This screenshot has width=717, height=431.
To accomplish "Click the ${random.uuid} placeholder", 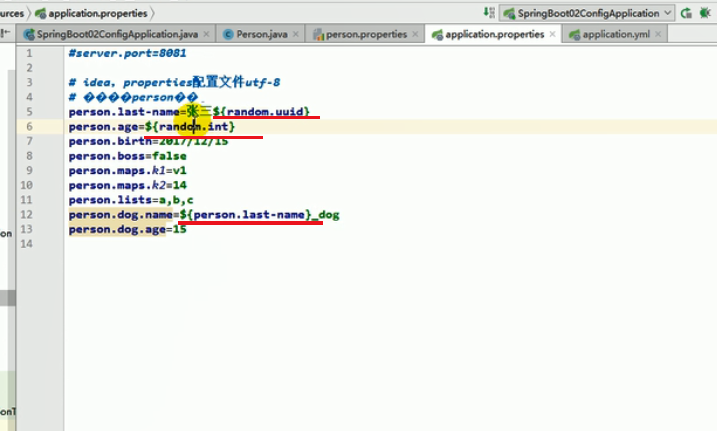I will click(x=261, y=112).
